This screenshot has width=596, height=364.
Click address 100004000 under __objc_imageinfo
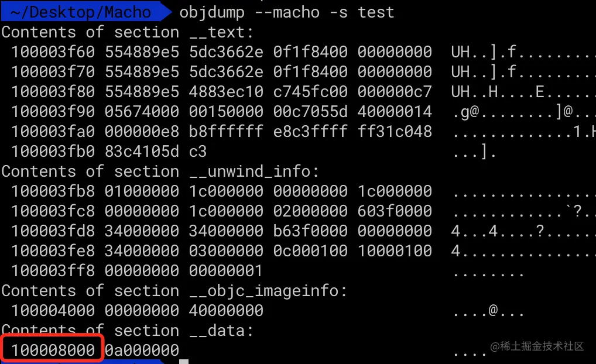(x=53, y=311)
